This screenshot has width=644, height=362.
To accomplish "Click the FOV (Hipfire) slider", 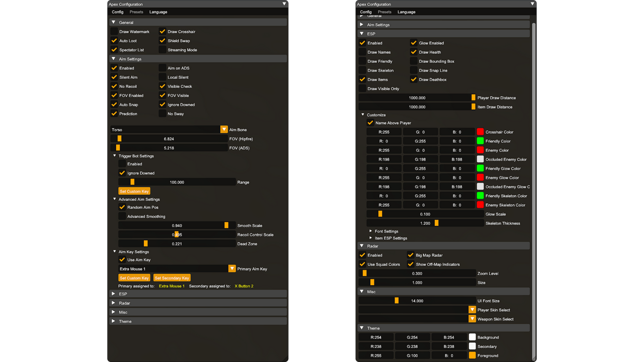I will (x=169, y=138).
